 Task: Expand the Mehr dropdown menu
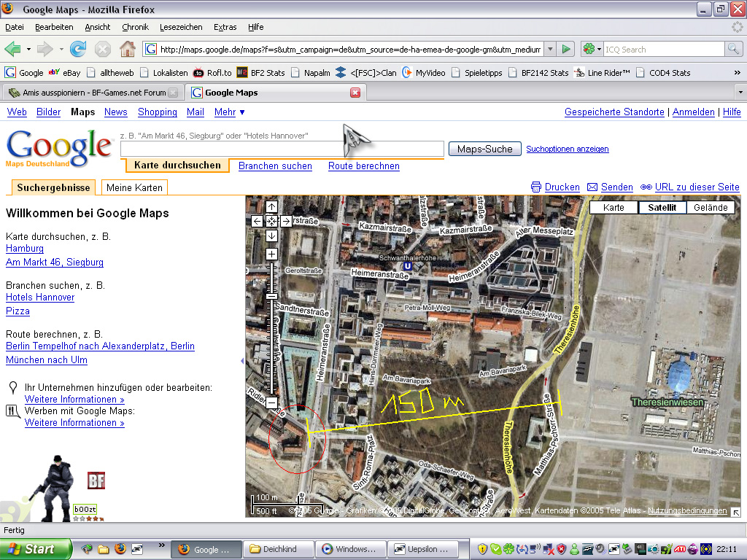pos(230,112)
